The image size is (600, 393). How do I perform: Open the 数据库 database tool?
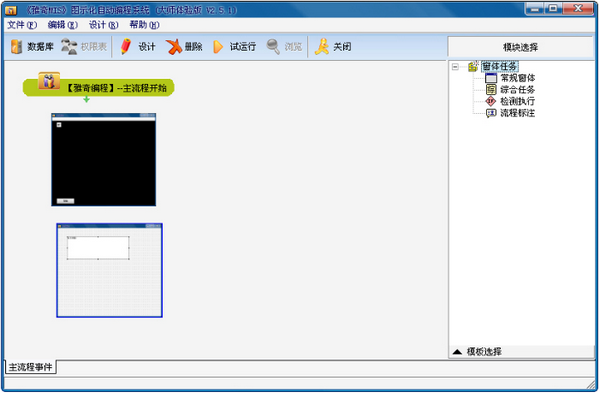(x=32, y=47)
